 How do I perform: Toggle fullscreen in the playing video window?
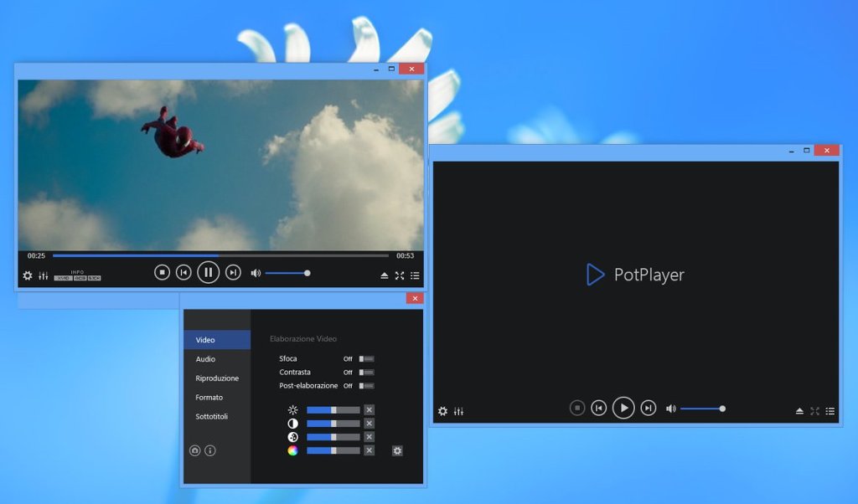400,276
